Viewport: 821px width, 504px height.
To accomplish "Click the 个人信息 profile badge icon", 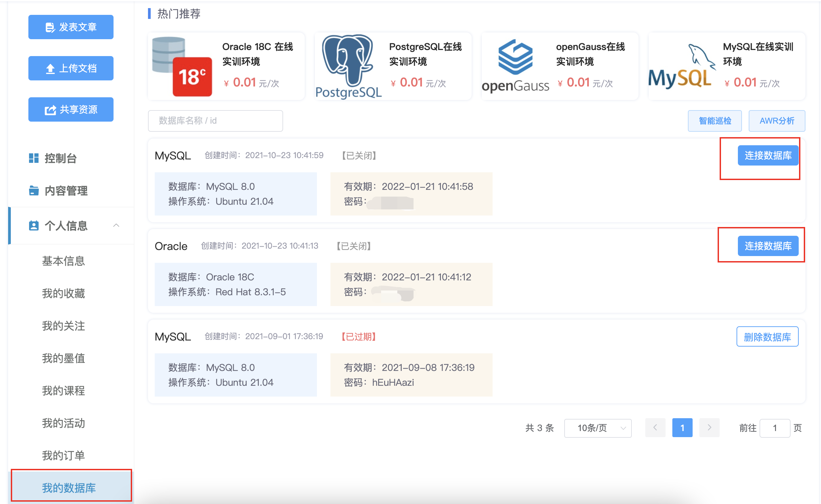I will pos(34,226).
